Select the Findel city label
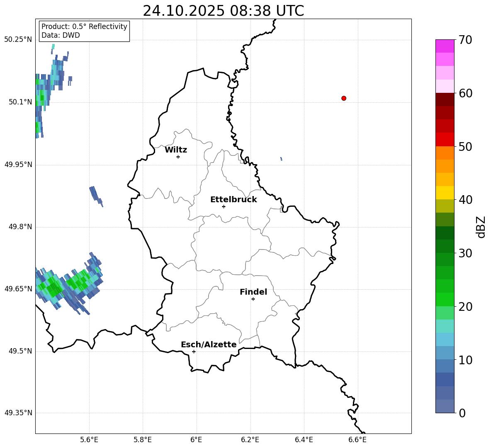491x448 pixels. 253,292
